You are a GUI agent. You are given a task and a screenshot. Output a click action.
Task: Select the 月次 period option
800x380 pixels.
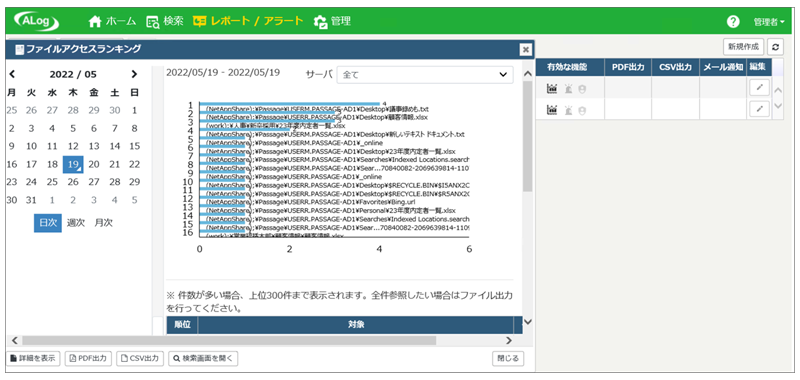coord(104,223)
